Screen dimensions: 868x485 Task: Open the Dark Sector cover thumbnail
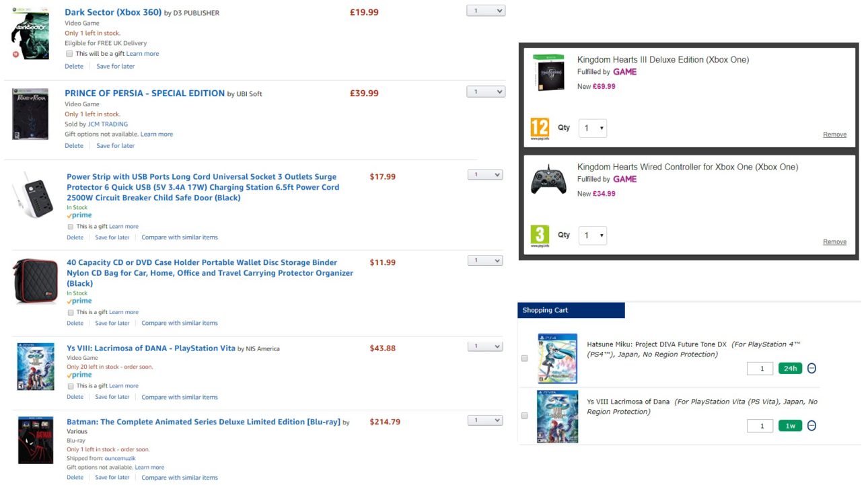[x=30, y=34]
